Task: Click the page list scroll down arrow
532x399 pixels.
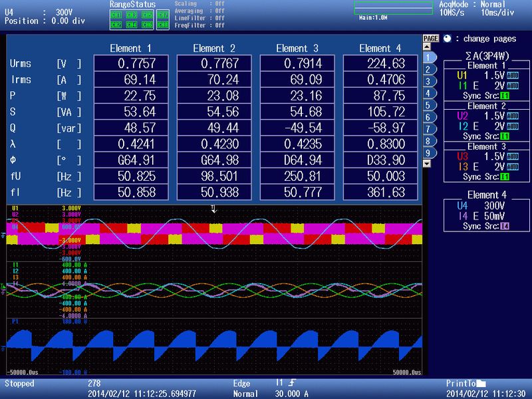Action: click(x=427, y=164)
